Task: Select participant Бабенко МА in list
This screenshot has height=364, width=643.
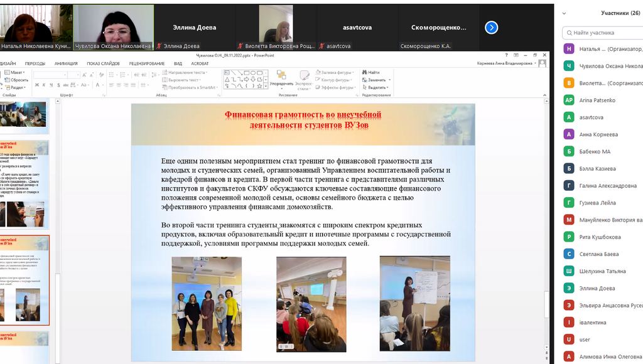Action: click(602, 151)
